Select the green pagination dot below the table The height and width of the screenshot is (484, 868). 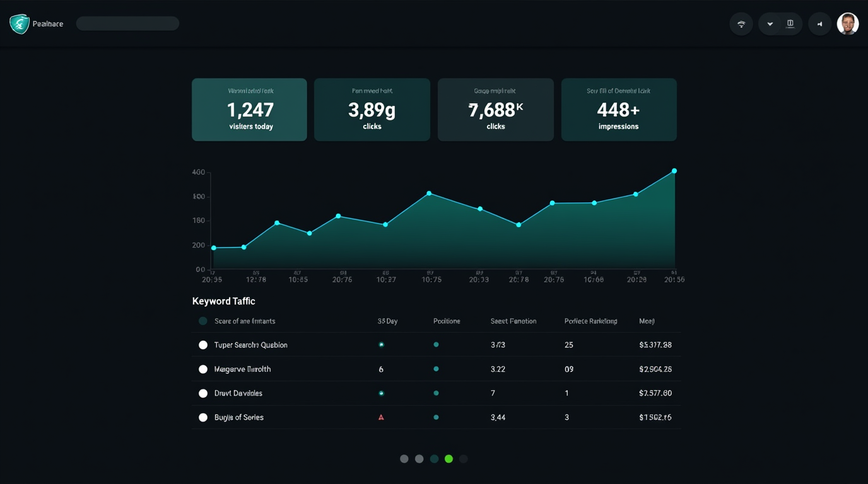[449, 459]
